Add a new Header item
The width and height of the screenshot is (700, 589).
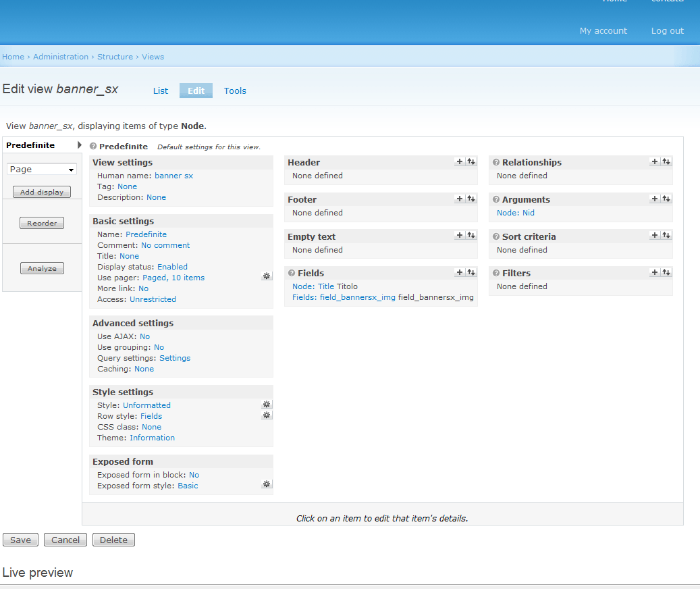(x=460, y=161)
